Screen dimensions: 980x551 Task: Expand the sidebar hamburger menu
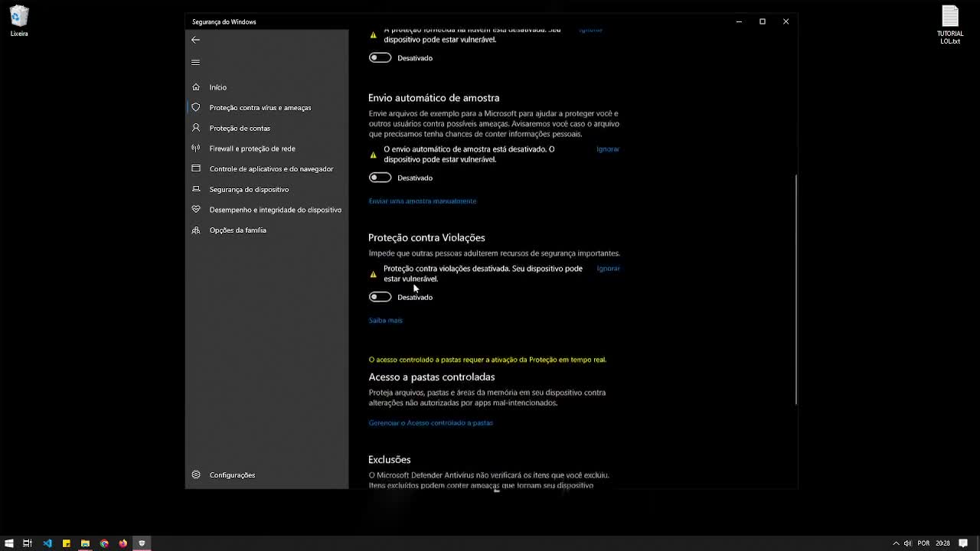point(196,63)
